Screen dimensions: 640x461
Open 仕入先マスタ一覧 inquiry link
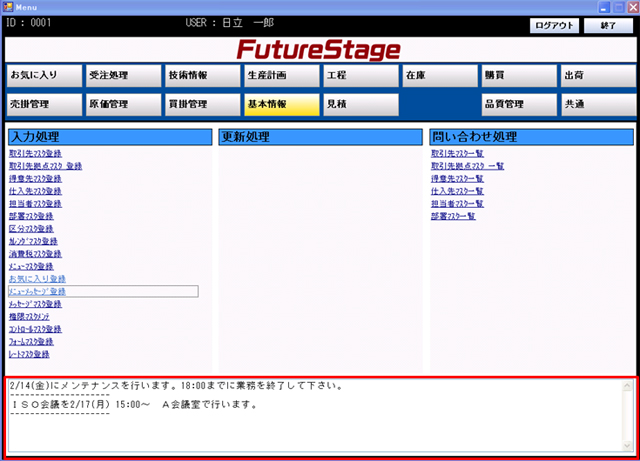pos(457,191)
